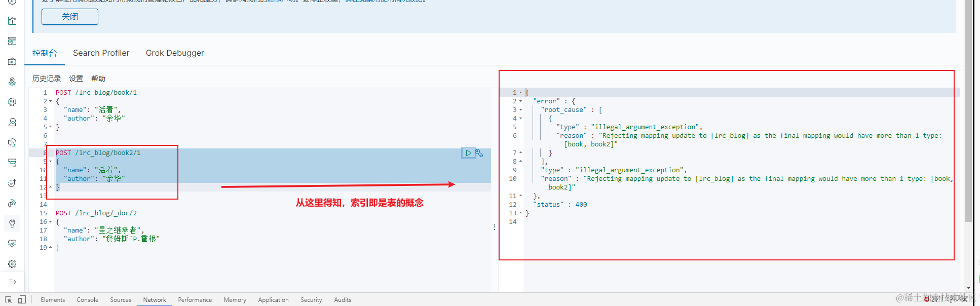This screenshot has height=306, width=980.
Task: Open DevTools Console tab
Action: point(88,300)
